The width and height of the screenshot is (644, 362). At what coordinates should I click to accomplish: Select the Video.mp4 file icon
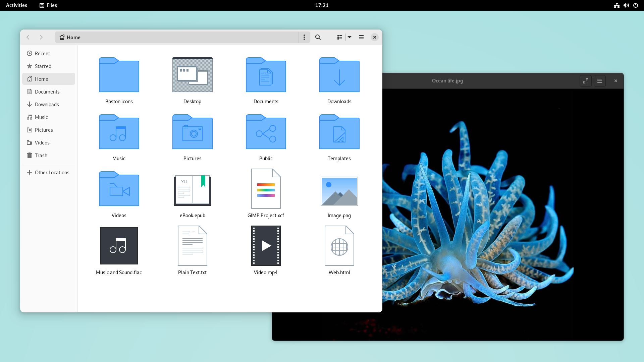pyautogui.click(x=266, y=246)
